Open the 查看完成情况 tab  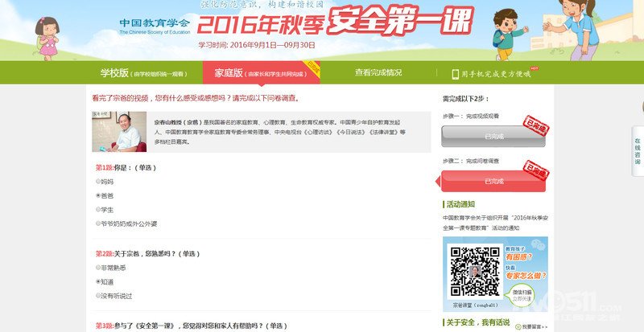[378, 73]
